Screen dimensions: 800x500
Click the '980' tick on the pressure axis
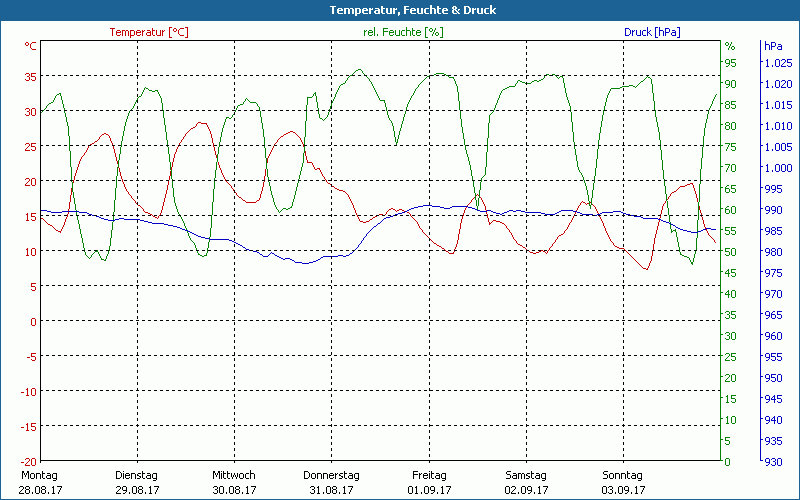[773, 252]
